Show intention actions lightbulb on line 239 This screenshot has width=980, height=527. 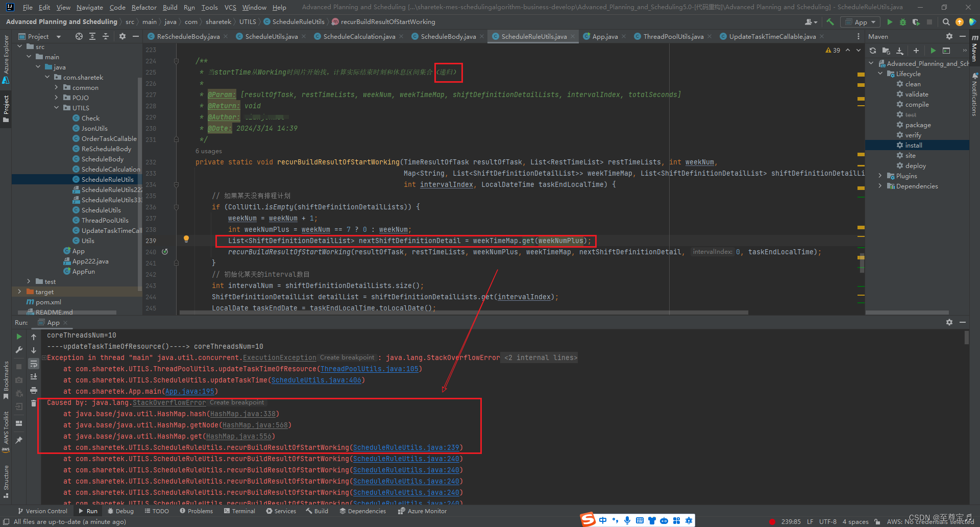point(186,239)
